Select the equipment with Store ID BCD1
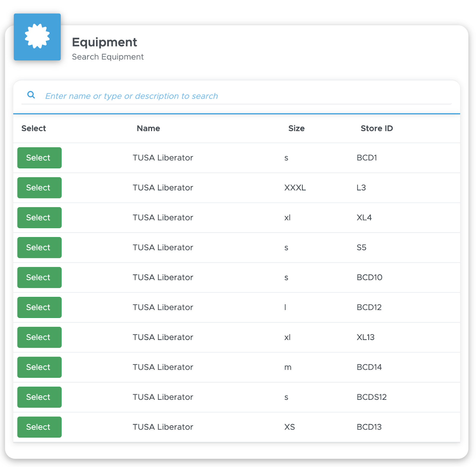This screenshot has width=476, height=467. 39,158
